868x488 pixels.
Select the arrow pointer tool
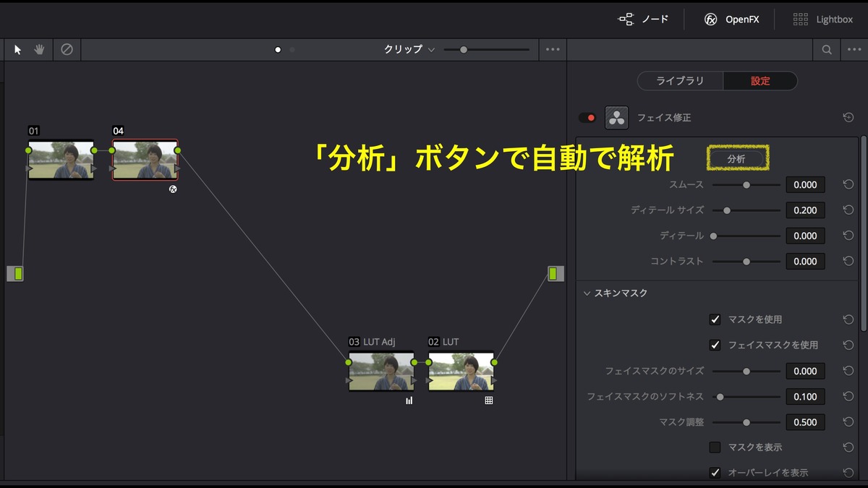coord(18,50)
